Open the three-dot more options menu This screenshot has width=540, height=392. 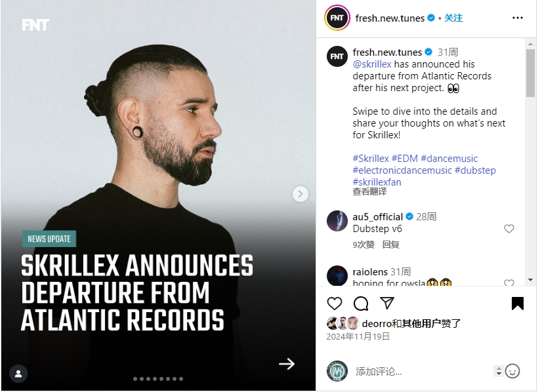click(x=518, y=18)
